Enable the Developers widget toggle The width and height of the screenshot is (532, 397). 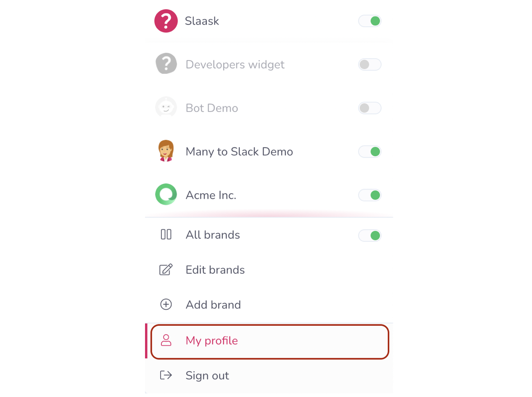(x=370, y=65)
